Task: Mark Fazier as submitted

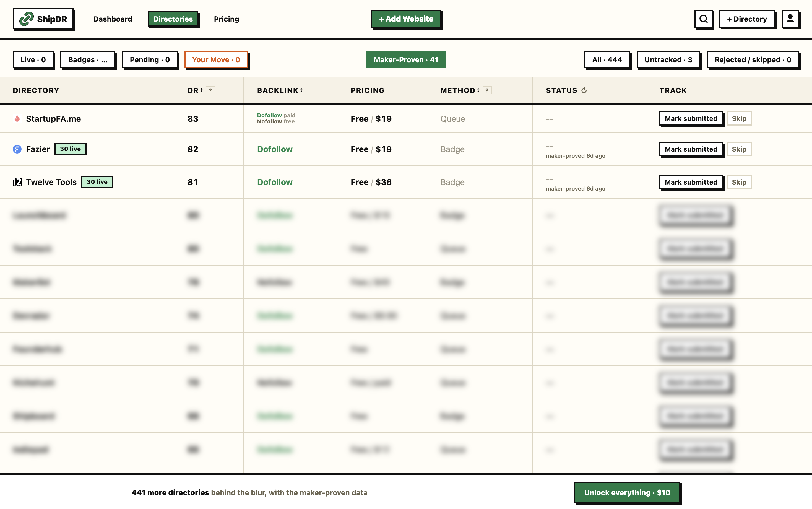Action: 691,149
